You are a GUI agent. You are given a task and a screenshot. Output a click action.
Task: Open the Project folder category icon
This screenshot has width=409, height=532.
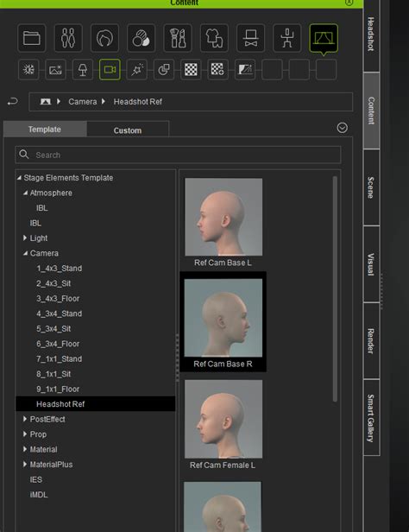pyautogui.click(x=32, y=38)
